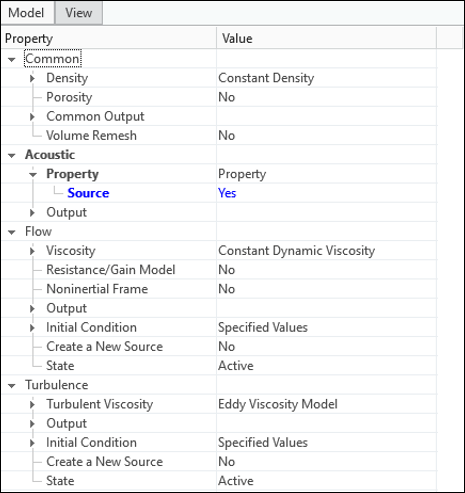465x493 pixels.
Task: Collapse the Turbulence section arrow
Action: point(12,386)
